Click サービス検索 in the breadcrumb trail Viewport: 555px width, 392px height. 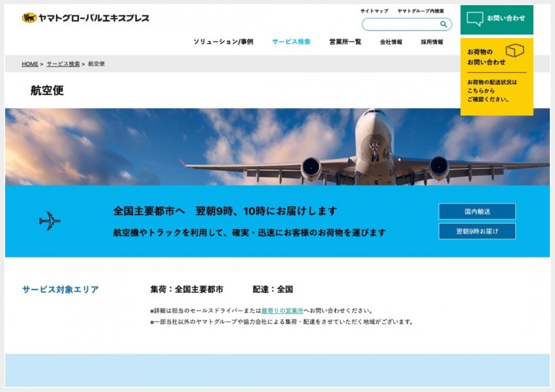coord(63,64)
